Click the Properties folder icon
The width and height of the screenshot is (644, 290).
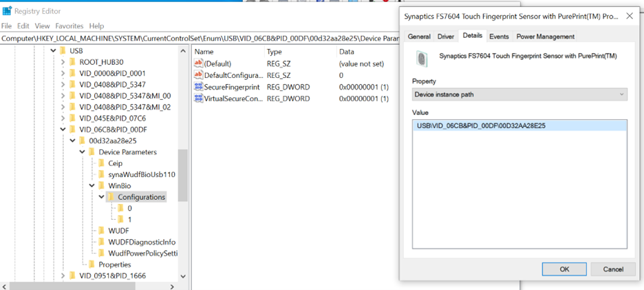point(92,264)
